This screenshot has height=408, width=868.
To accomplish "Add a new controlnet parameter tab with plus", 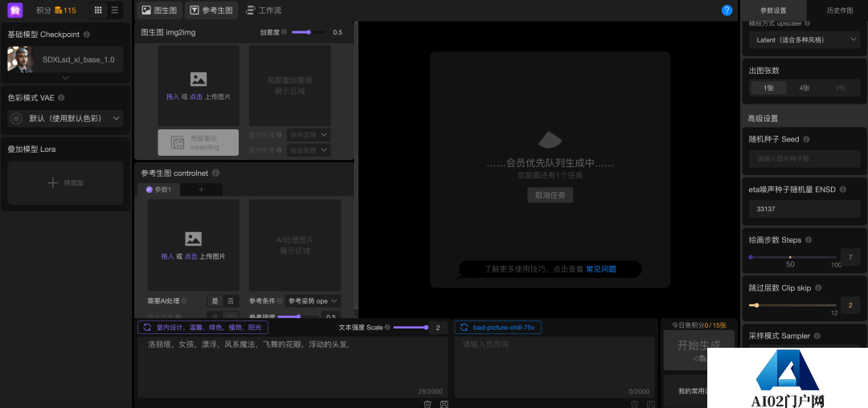I will click(201, 190).
